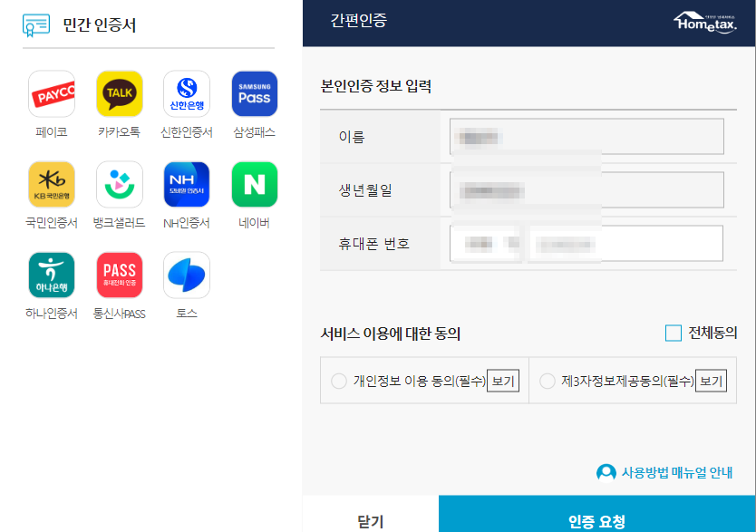Click the 뱅크샐러드 label
This screenshot has width=756, height=532.
(x=119, y=223)
